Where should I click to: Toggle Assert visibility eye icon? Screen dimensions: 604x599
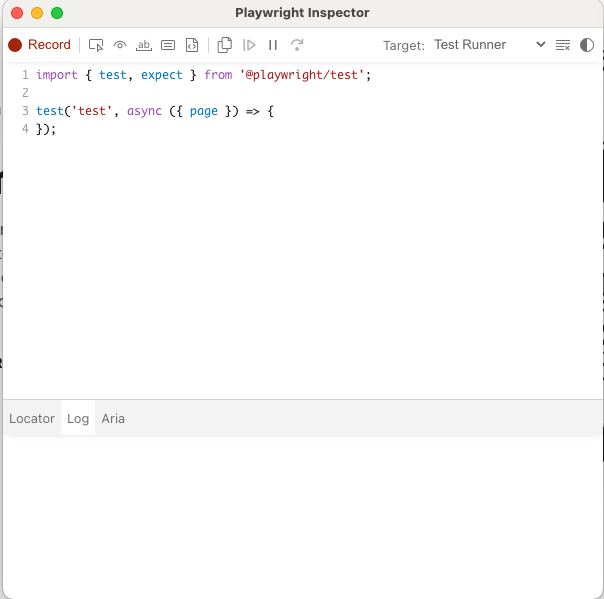click(x=120, y=45)
